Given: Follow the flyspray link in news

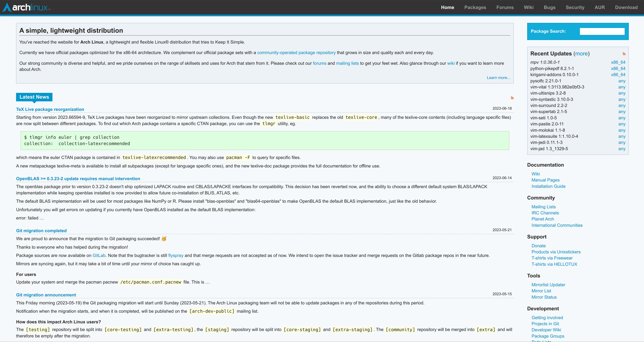Looking at the screenshot, I should [x=176, y=255].
